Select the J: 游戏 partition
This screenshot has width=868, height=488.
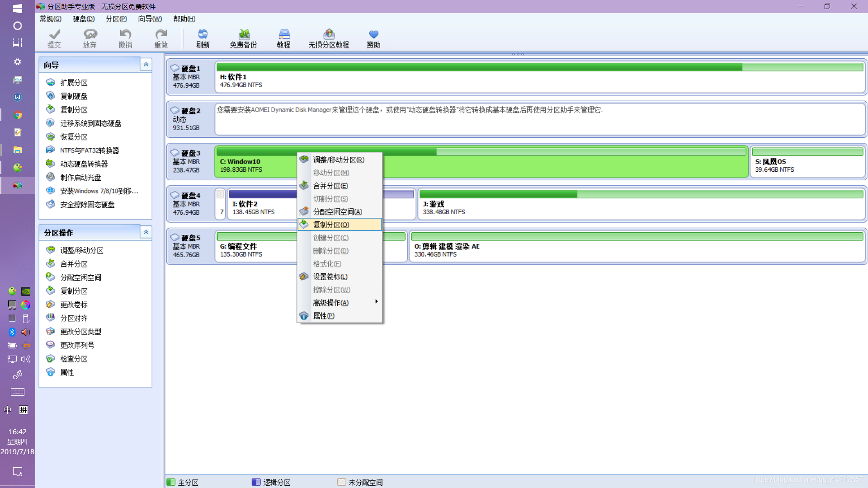click(x=641, y=204)
